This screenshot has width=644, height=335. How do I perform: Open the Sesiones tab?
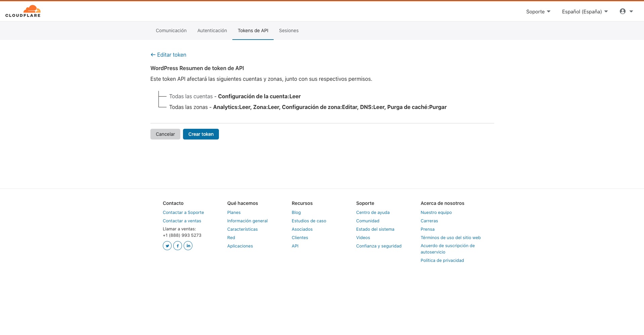288,31
